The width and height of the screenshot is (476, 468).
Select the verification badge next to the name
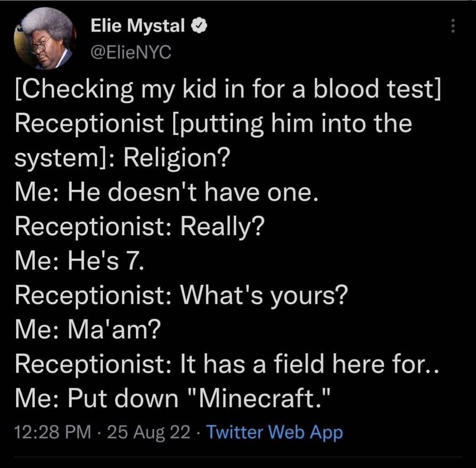200,24
